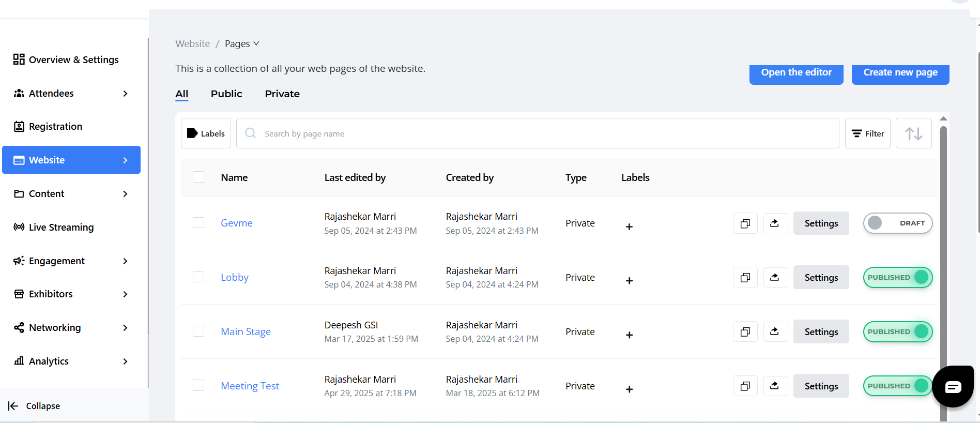This screenshot has width=980, height=423.
Task: Click the Overview & Settings dashboard icon
Action: (19, 59)
